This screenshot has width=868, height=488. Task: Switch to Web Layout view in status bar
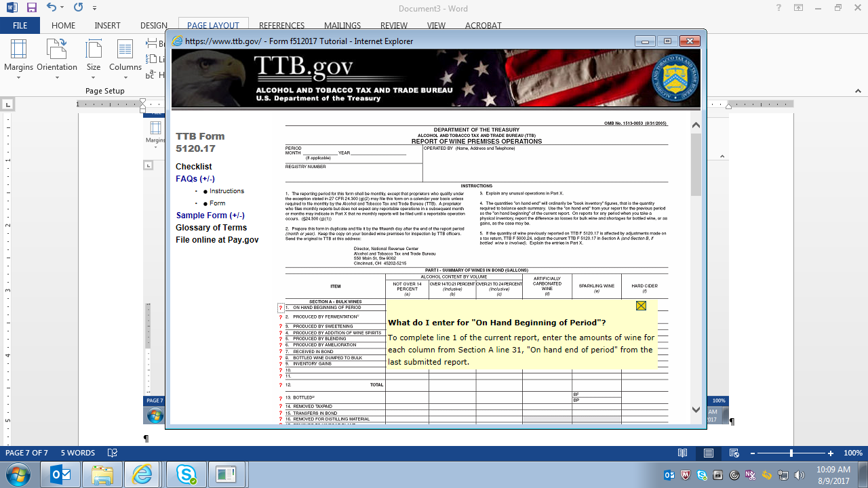734,453
